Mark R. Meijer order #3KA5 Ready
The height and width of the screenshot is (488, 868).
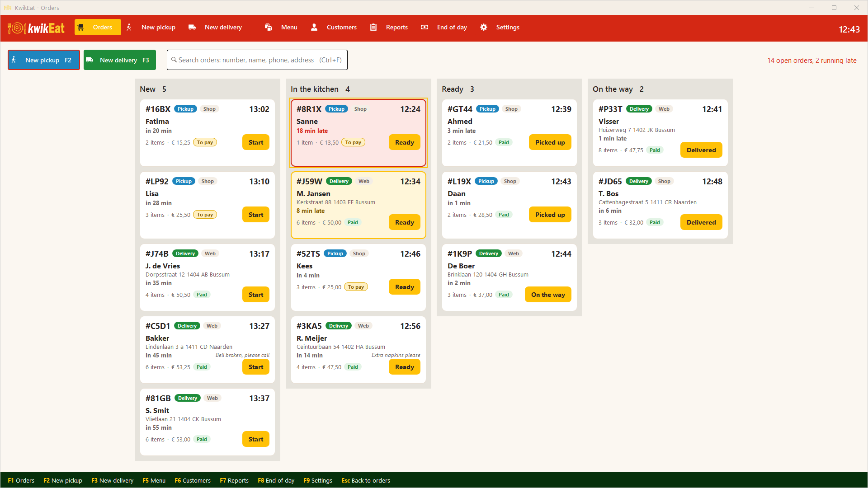coord(405,367)
